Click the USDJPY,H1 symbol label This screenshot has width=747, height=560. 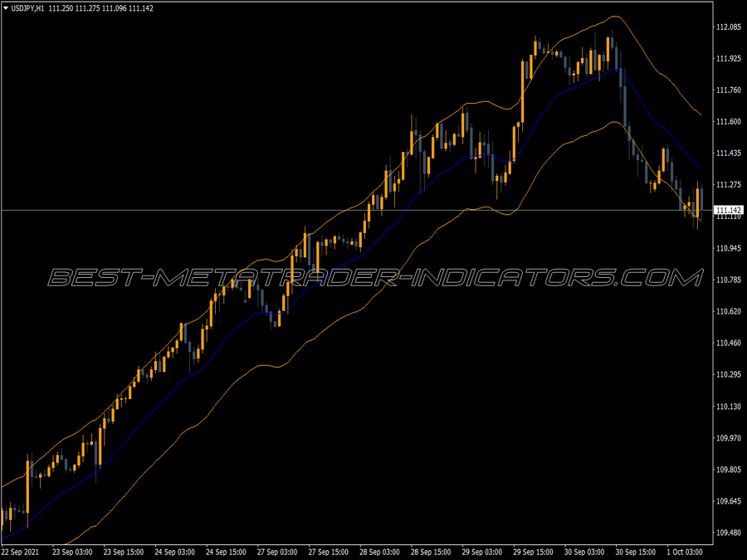(27, 8)
